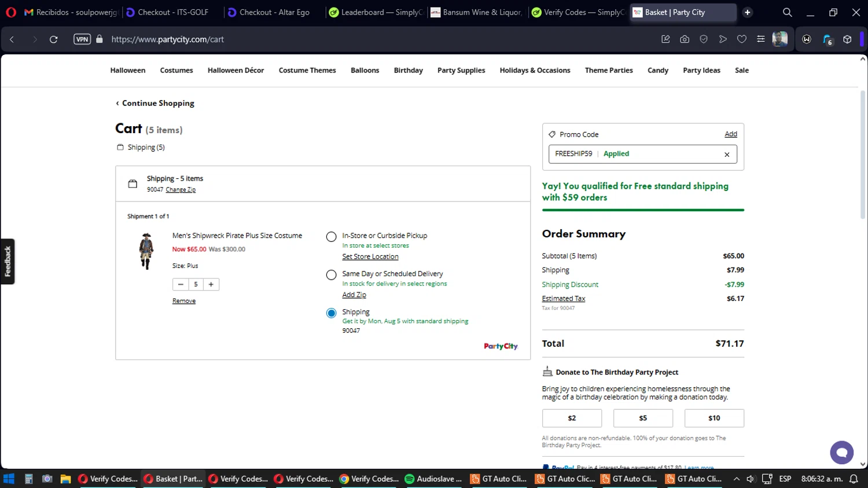This screenshot has width=868, height=488.
Task: Open the chat bubble widget
Action: 842,452
